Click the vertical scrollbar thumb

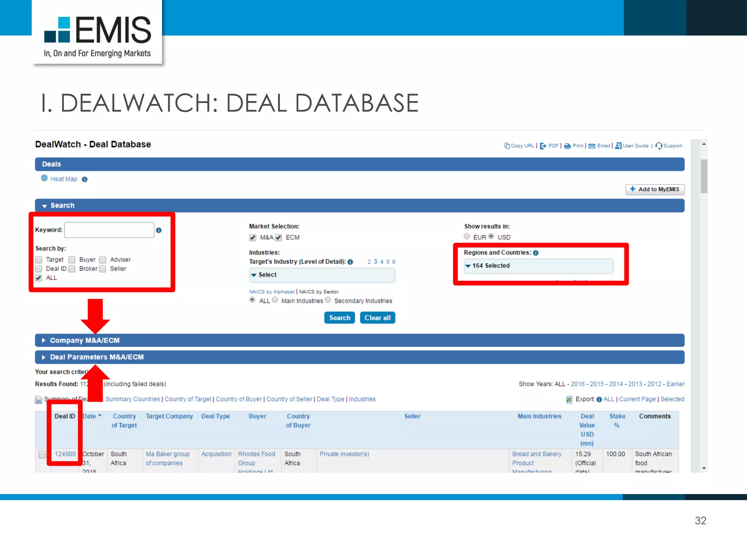[x=704, y=176]
